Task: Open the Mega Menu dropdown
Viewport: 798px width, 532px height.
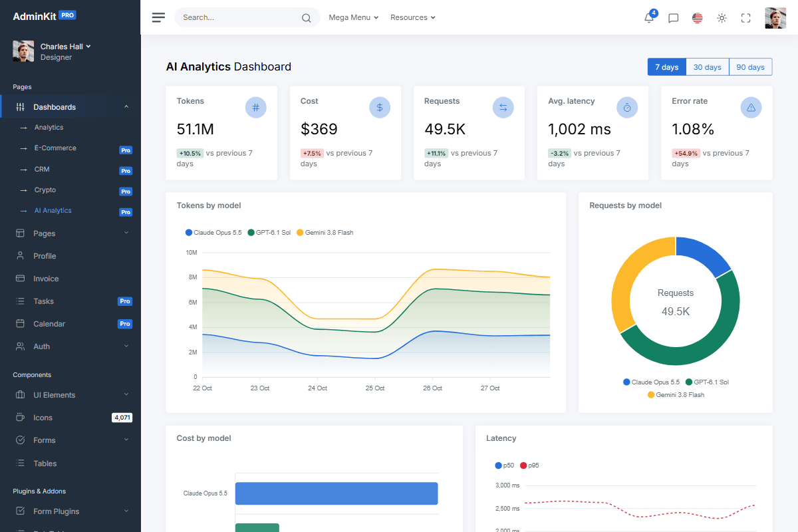Action: 354,17
